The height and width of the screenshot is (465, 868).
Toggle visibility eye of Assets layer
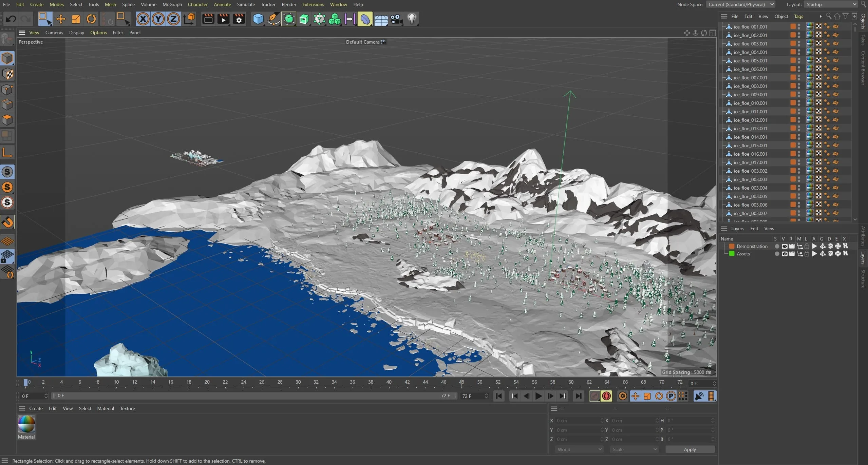[784, 254]
